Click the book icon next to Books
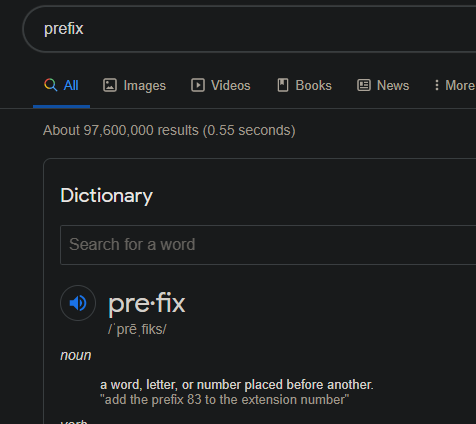 click(283, 85)
